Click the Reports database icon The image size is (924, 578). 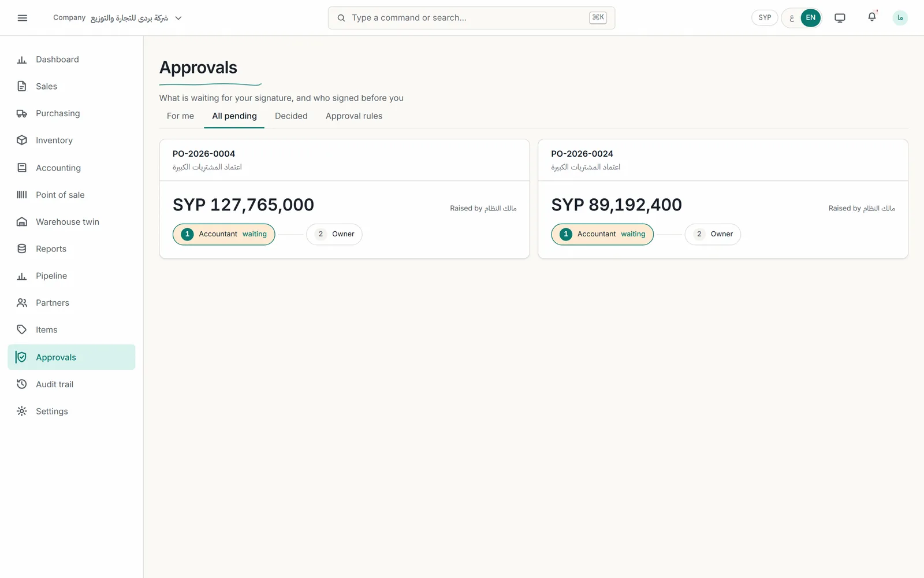(x=22, y=249)
